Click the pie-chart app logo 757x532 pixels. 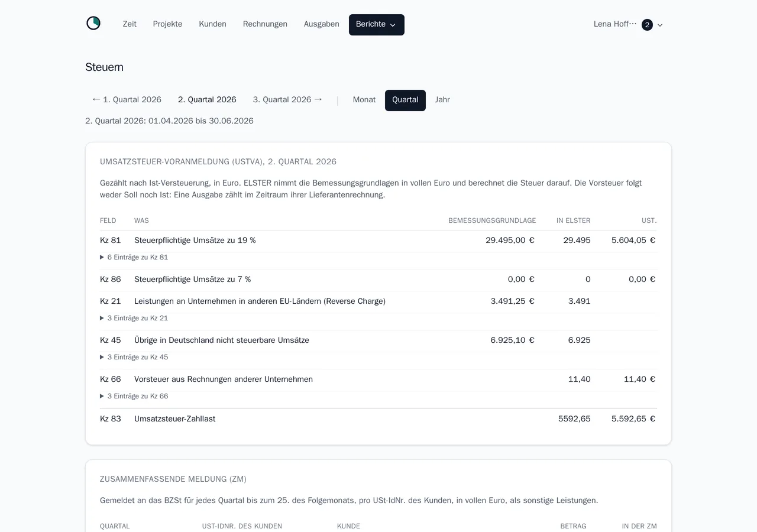coord(93,24)
